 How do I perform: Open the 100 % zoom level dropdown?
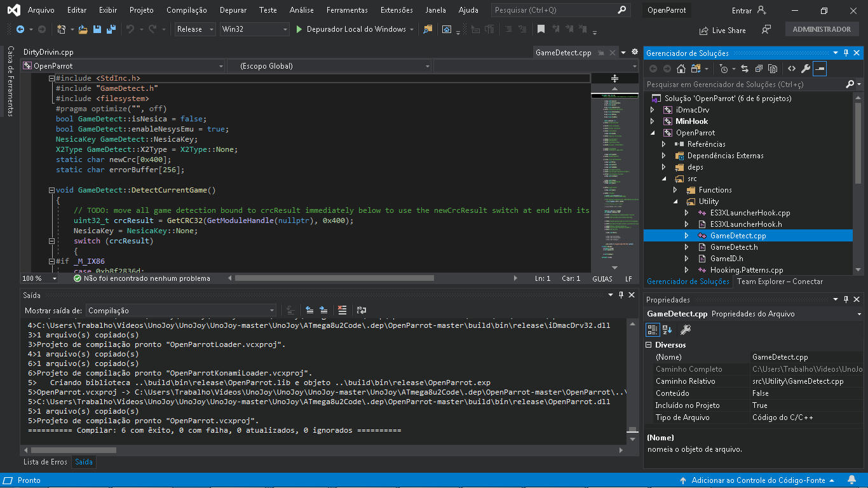(x=39, y=278)
